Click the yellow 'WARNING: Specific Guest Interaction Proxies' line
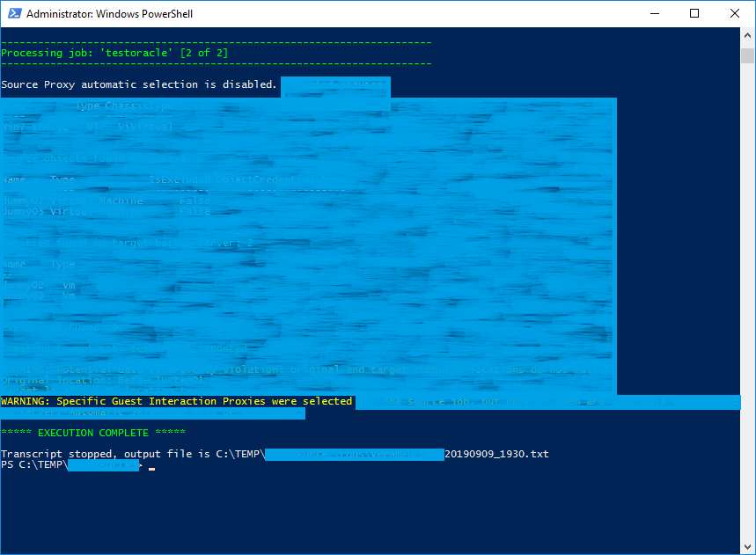Image resolution: width=756 pixels, height=555 pixels. point(177,401)
